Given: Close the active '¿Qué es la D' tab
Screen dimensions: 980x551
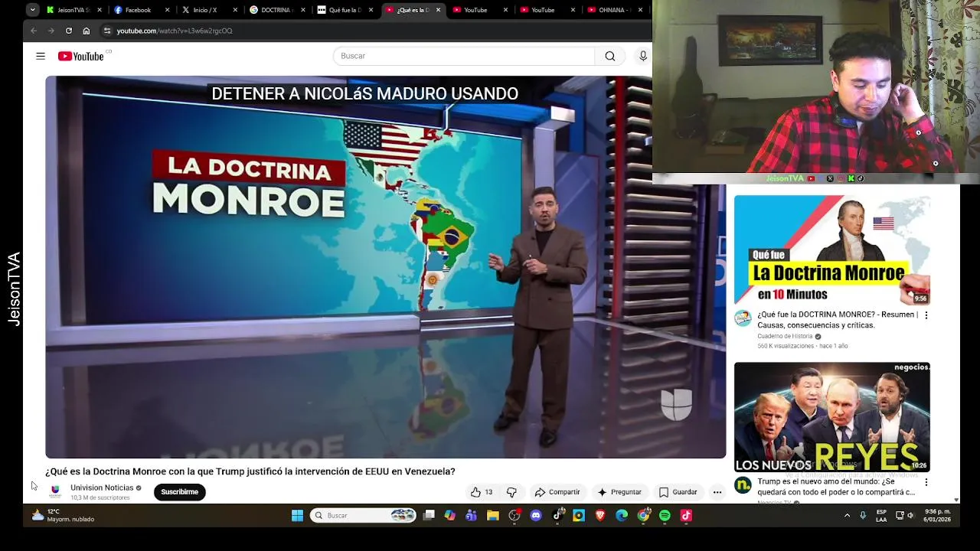Looking at the screenshot, I should (x=438, y=10).
